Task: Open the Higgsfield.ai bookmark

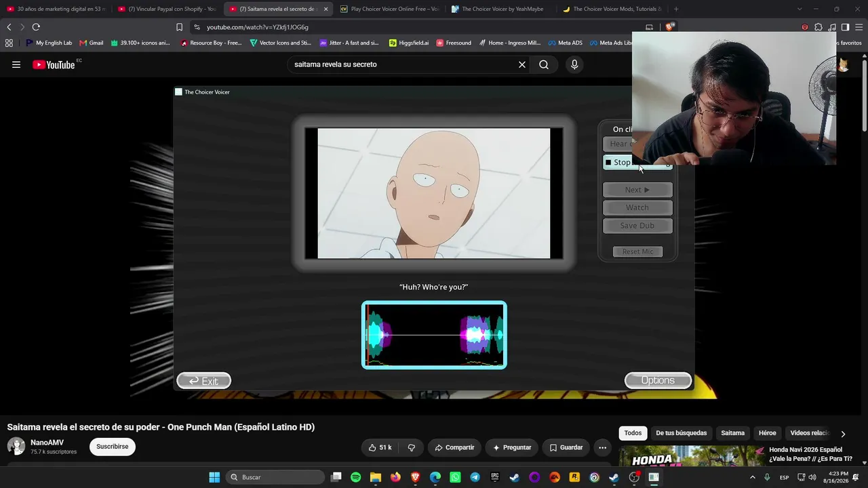Action: click(409, 43)
